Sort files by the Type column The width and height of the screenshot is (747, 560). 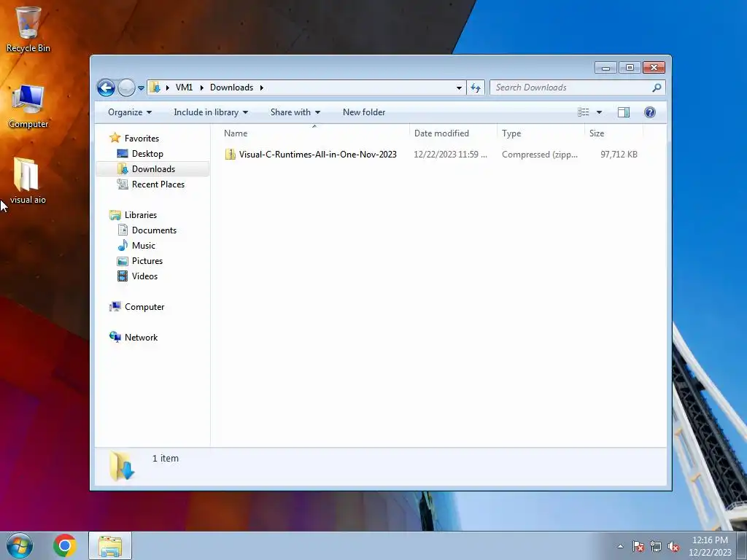tap(541, 133)
